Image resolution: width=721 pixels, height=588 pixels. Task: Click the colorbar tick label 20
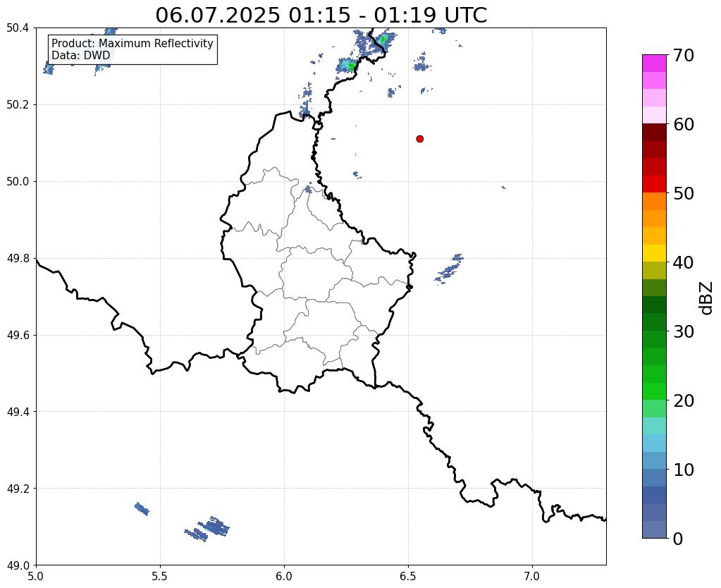pos(683,400)
